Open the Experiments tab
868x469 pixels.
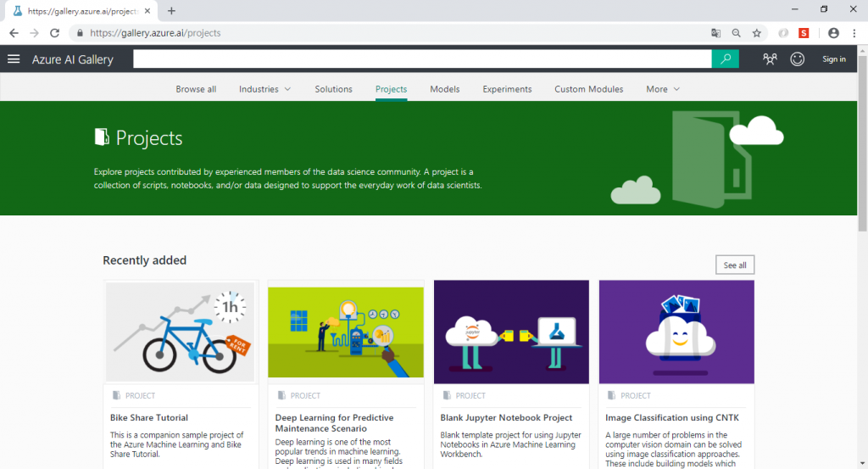click(507, 89)
